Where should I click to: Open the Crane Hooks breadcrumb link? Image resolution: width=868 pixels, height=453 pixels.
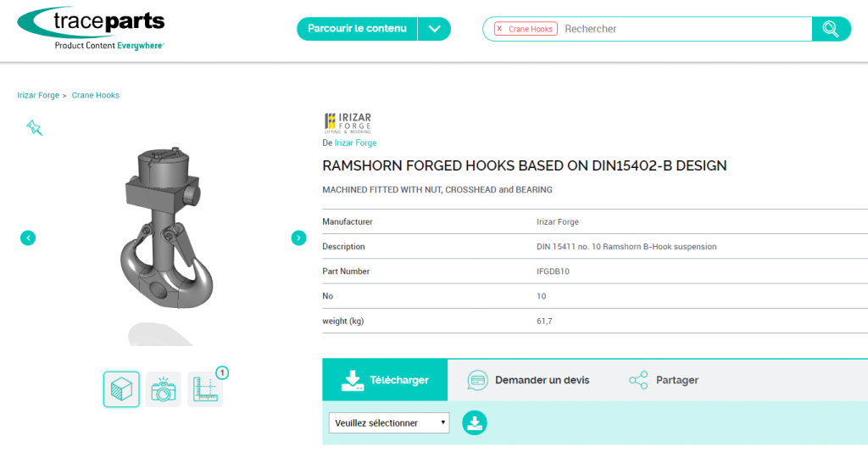point(95,95)
